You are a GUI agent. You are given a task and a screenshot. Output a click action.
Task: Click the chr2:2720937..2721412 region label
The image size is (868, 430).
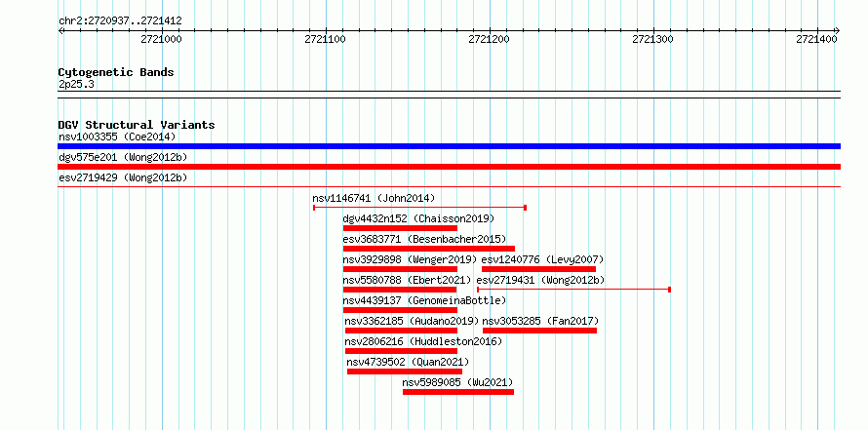click(x=120, y=21)
